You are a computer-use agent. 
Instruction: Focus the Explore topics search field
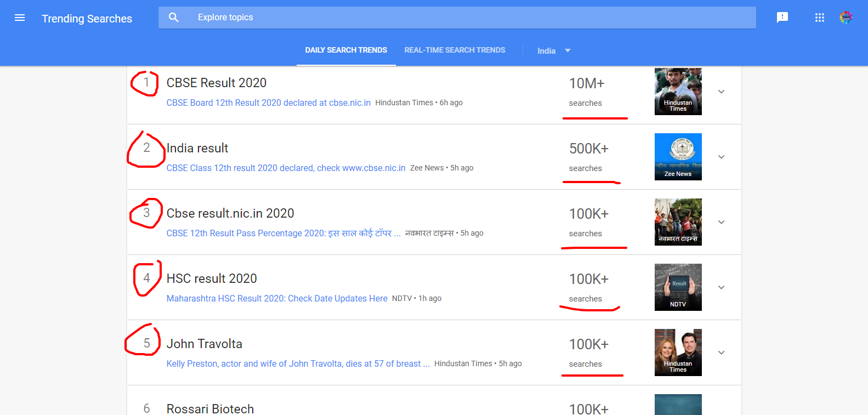click(x=457, y=18)
